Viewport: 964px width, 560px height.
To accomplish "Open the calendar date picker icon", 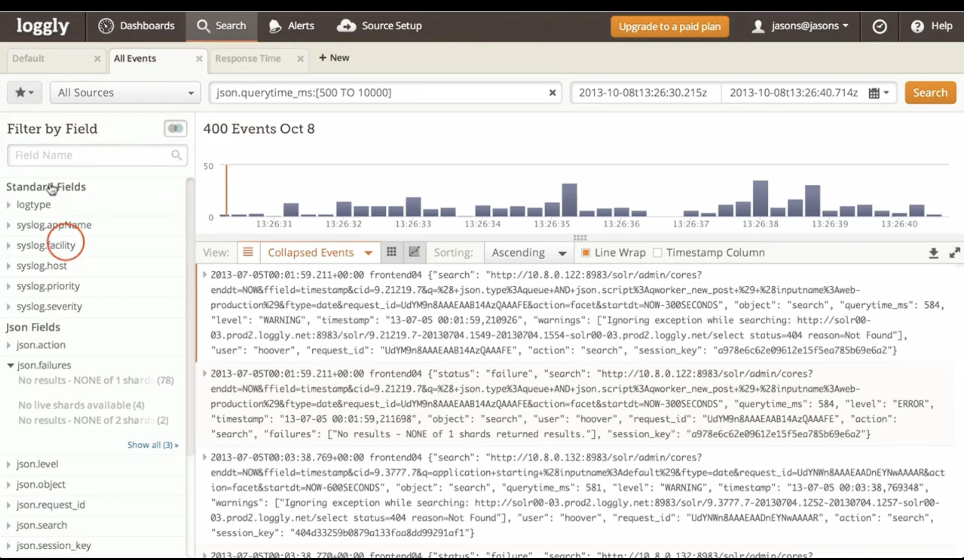I will [874, 93].
